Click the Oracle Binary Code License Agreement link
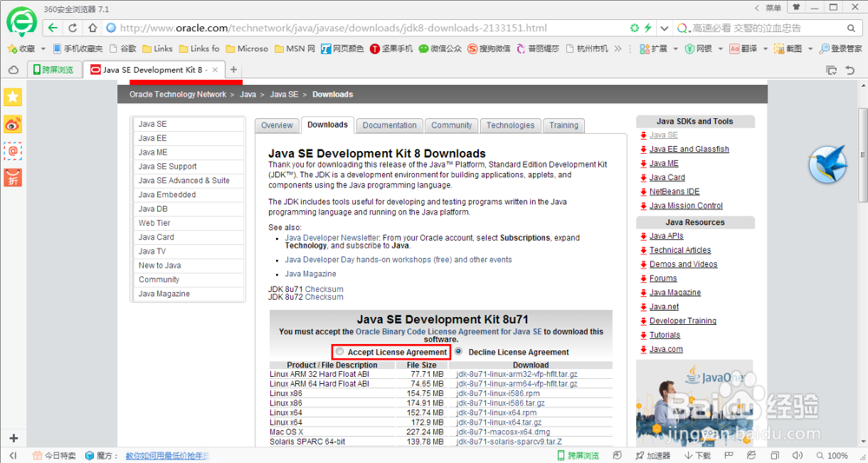868x463 pixels. [449, 331]
